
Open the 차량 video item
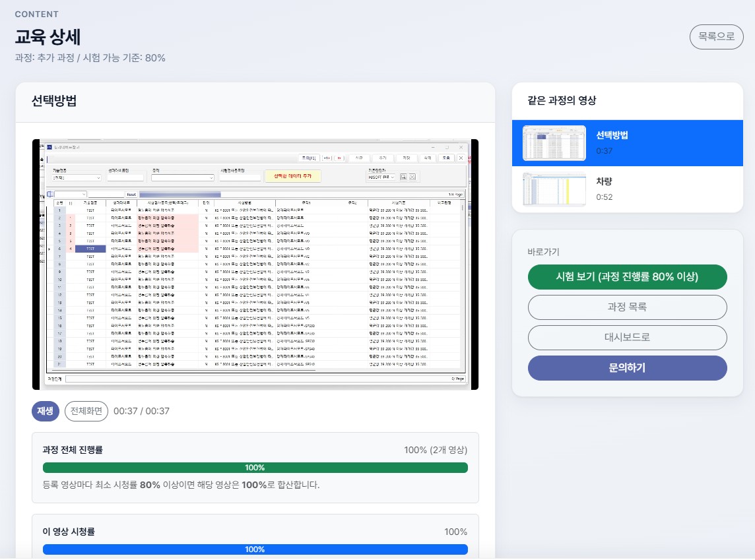[x=628, y=189]
